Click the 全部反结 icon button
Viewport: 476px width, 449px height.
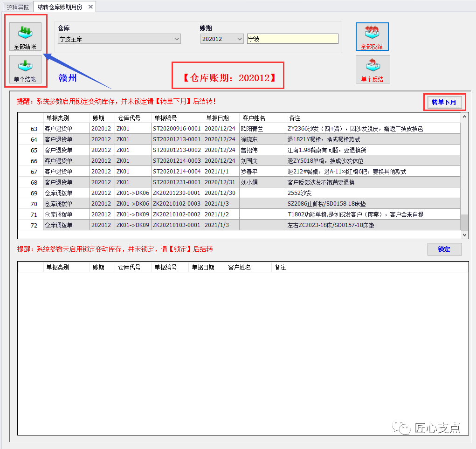tap(372, 36)
